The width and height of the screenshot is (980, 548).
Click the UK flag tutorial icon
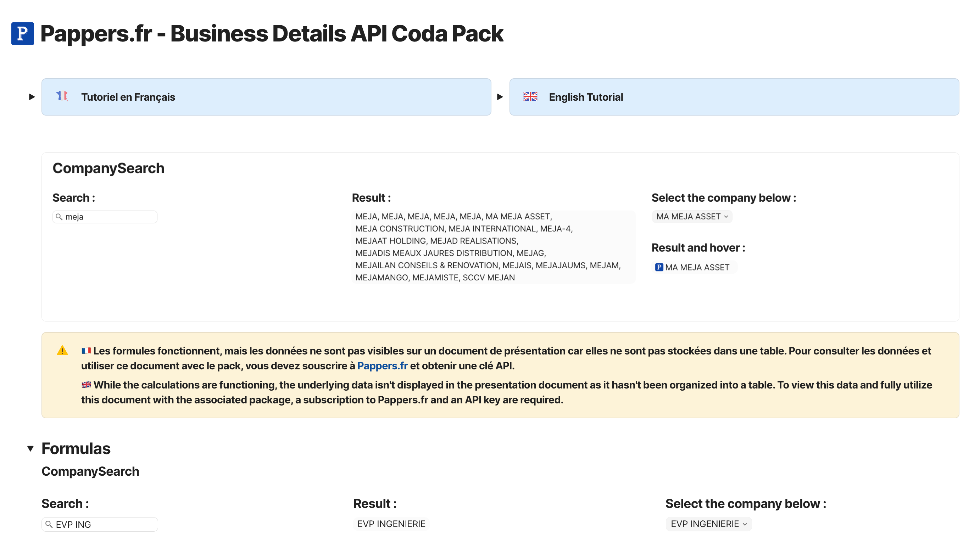point(530,97)
